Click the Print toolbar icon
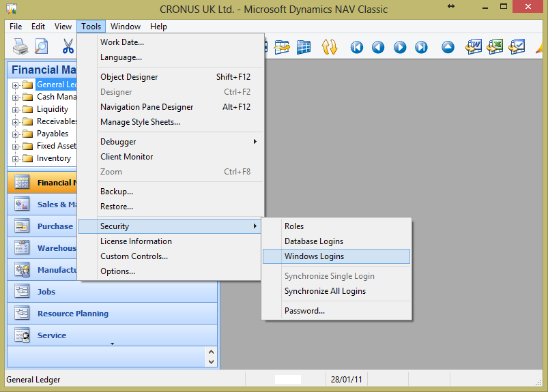 20,46
